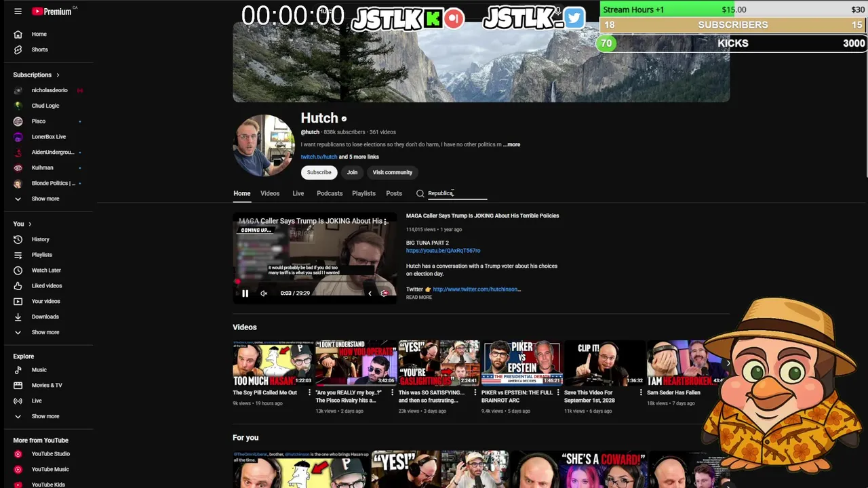Screen dimensions: 868x488
Task: Click the Join membership button
Action: pos(352,172)
